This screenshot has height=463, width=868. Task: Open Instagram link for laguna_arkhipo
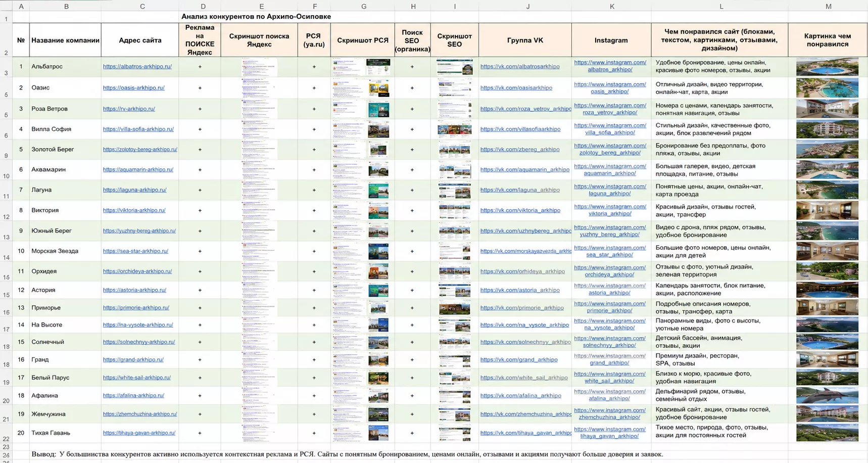610,190
